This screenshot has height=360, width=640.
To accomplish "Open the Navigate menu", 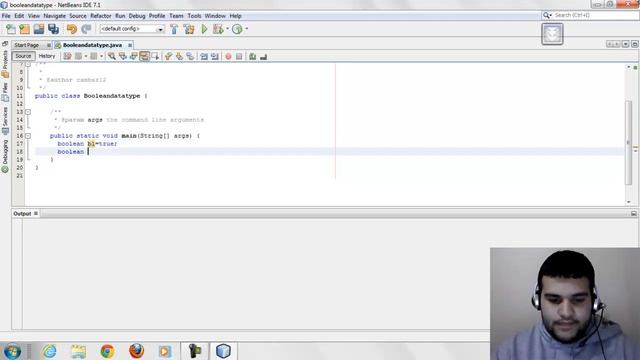I will (55, 16).
